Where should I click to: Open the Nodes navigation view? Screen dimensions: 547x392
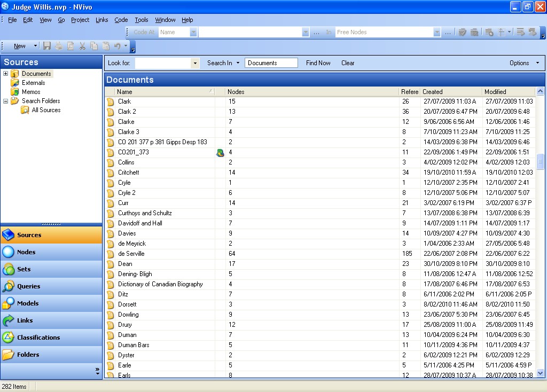(x=26, y=252)
